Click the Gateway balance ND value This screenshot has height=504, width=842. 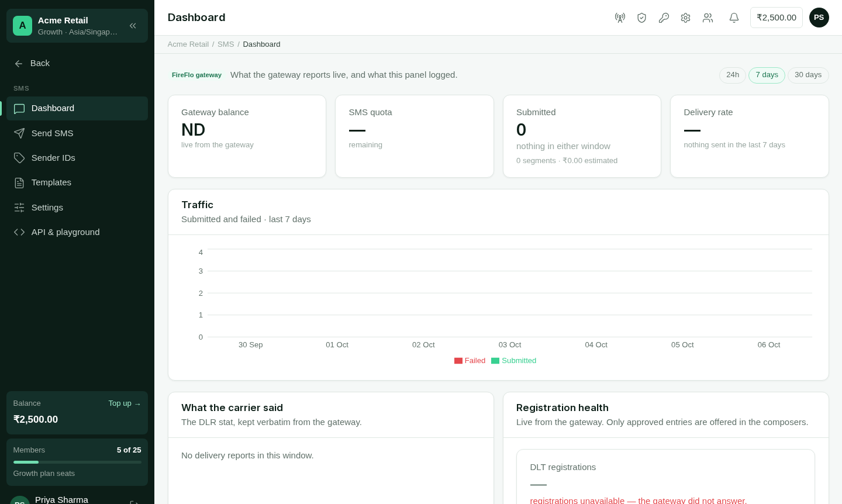194,130
